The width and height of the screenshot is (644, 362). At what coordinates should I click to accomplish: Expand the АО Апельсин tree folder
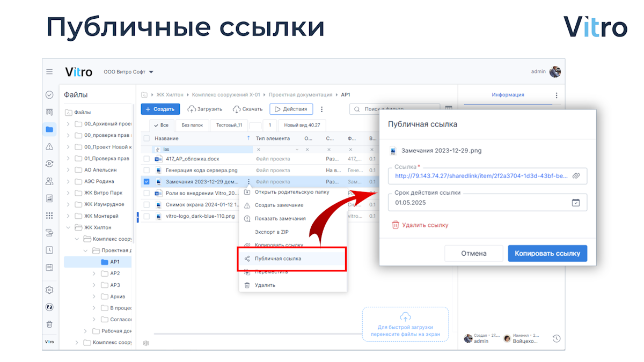tap(68, 170)
